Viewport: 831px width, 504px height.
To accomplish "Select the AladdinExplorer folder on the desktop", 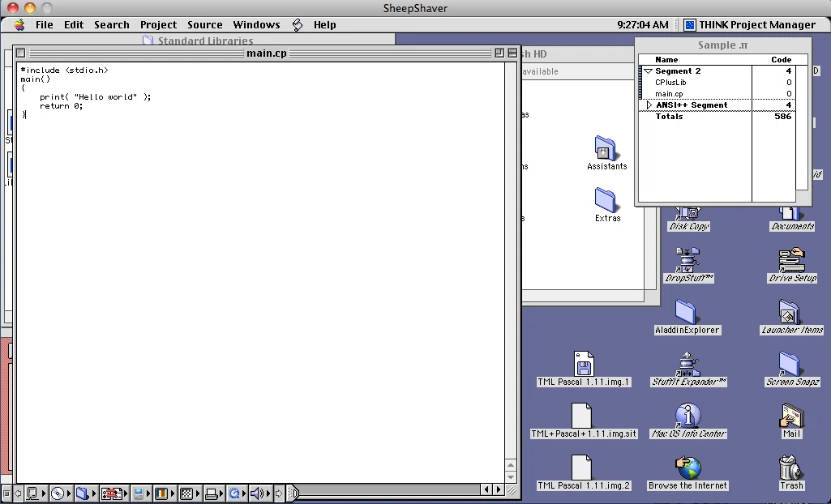I will tap(687, 317).
